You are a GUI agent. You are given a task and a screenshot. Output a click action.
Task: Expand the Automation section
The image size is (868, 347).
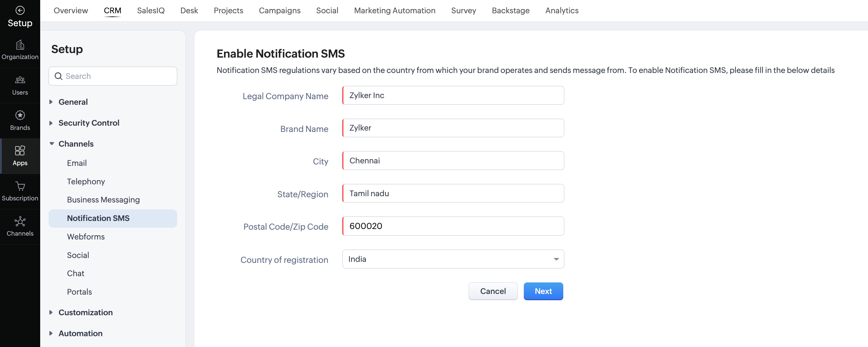51,333
